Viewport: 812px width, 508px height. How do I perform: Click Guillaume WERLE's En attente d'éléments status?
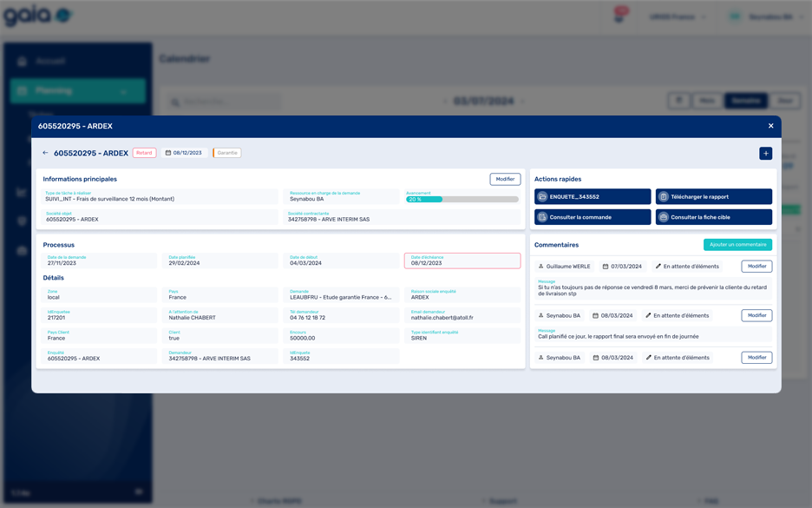click(x=687, y=267)
